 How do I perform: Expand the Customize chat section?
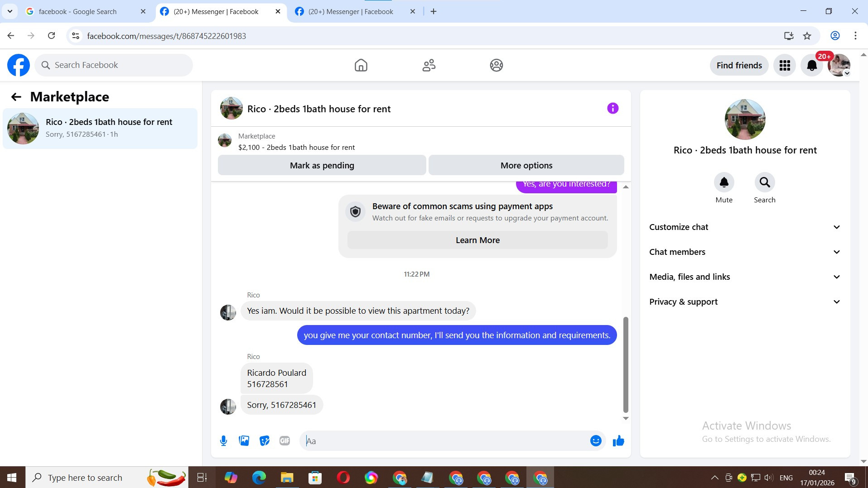pos(745,227)
